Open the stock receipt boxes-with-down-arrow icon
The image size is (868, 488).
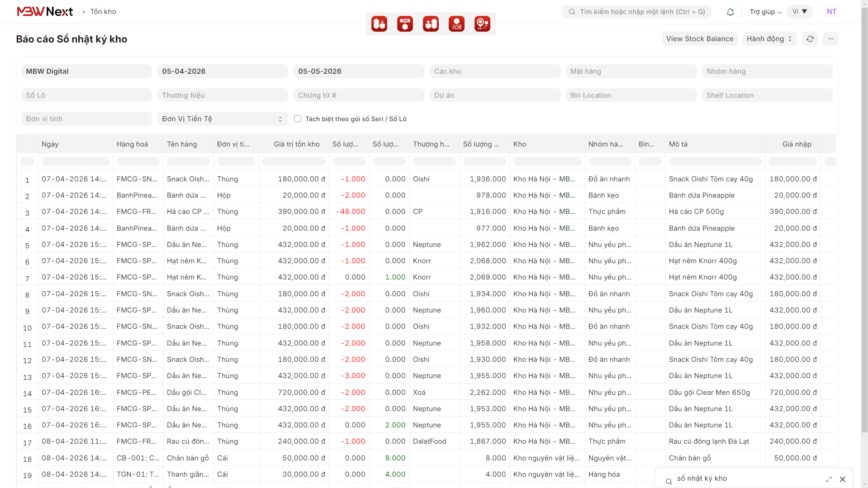click(379, 24)
